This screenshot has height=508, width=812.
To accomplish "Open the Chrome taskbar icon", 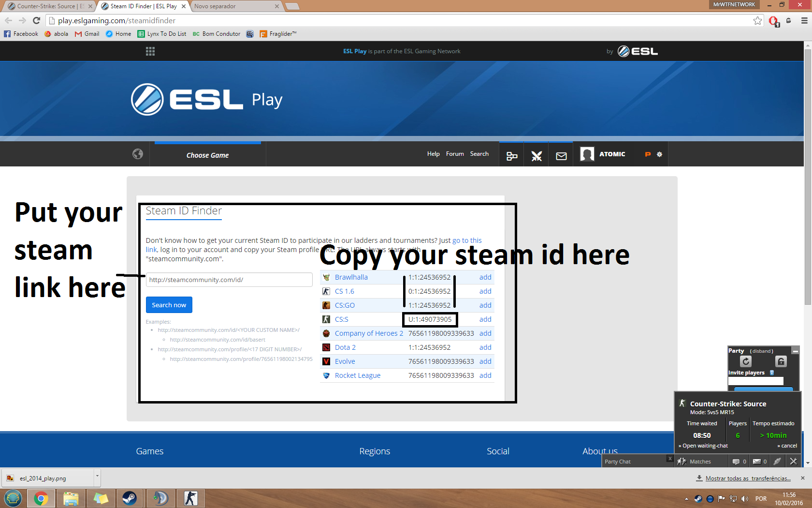I will click(x=41, y=498).
